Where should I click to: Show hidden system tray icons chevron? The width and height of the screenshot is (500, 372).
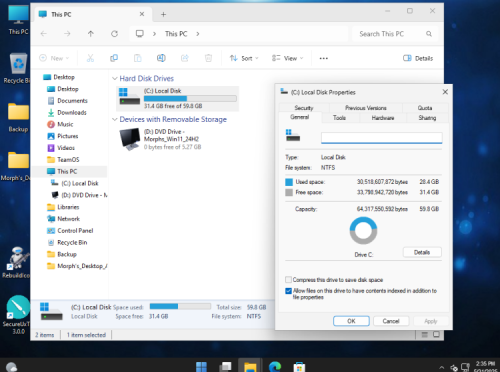(x=442, y=367)
